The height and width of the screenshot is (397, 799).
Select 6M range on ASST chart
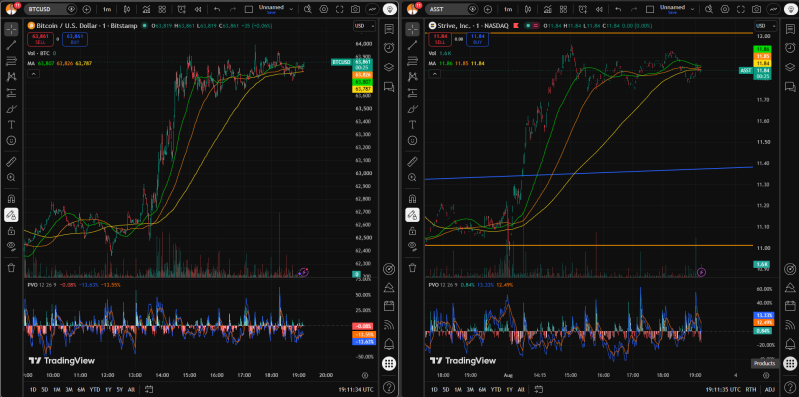pos(482,389)
